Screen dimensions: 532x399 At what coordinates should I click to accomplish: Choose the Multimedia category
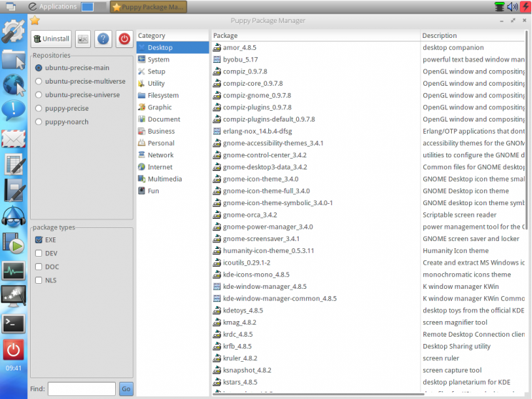[x=173, y=179]
